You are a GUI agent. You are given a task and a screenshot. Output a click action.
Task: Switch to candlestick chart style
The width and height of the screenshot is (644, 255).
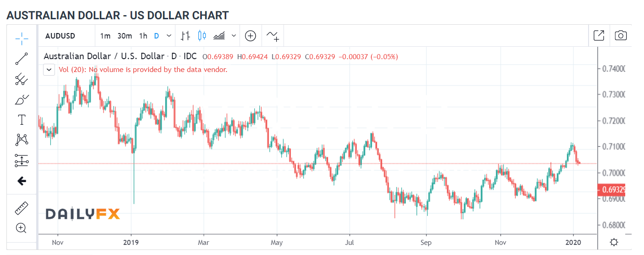[202, 35]
